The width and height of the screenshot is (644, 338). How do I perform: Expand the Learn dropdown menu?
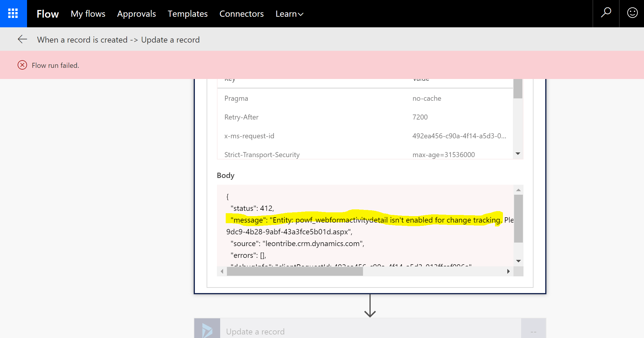[x=289, y=14]
